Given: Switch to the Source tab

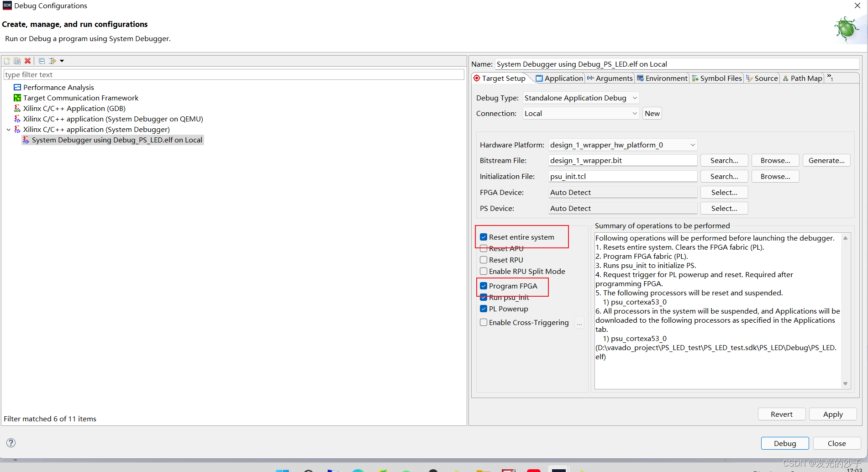Looking at the screenshot, I should pos(762,78).
